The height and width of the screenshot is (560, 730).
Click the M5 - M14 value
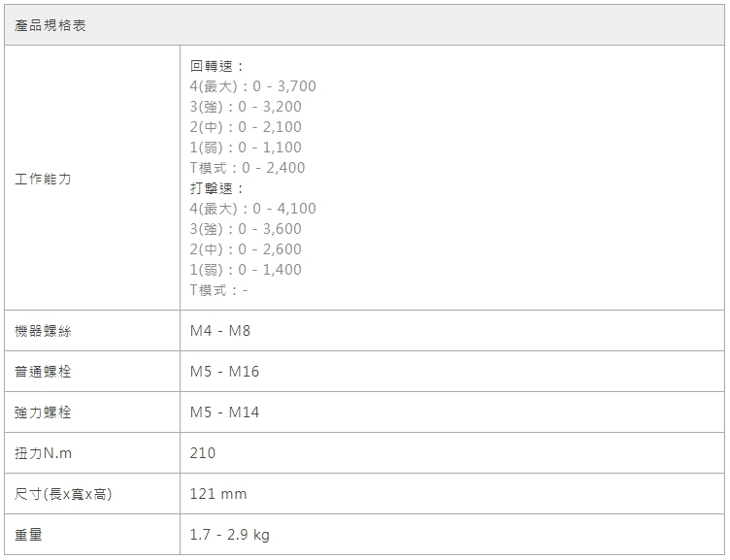(224, 412)
